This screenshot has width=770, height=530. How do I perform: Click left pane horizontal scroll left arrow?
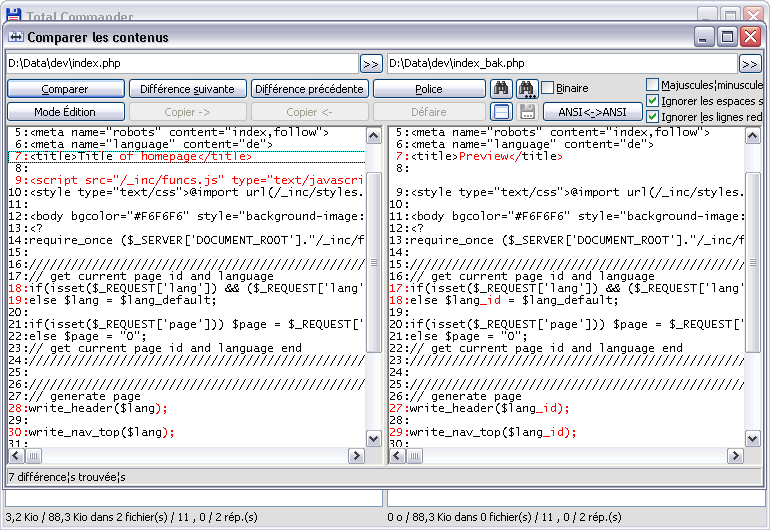coord(16,456)
